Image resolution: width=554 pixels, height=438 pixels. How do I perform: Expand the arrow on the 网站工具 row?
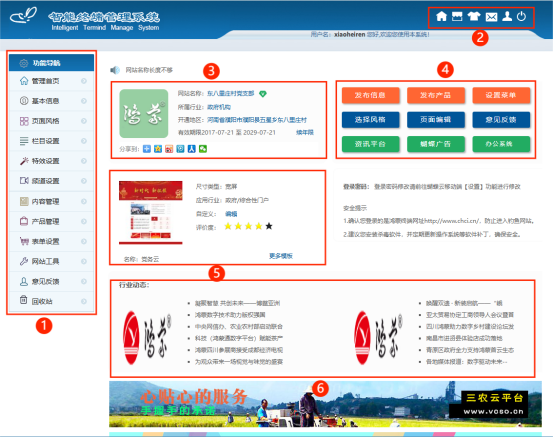(84, 261)
